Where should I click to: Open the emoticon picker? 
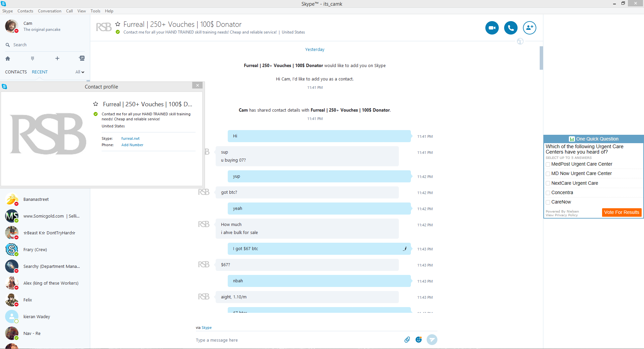pyautogui.click(x=419, y=340)
